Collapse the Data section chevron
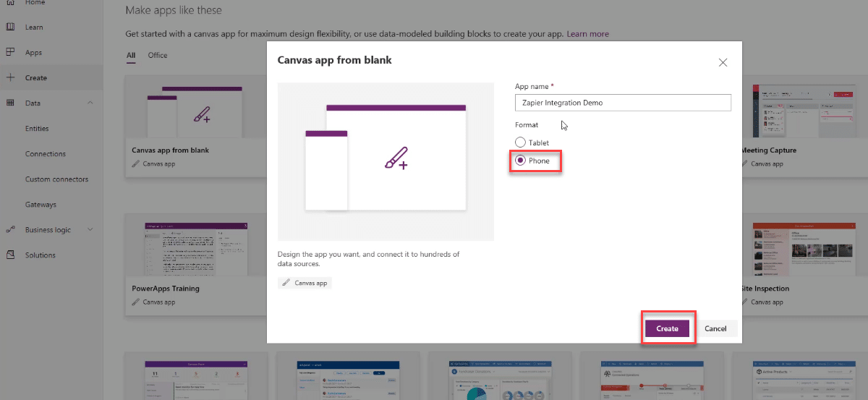 click(90, 103)
